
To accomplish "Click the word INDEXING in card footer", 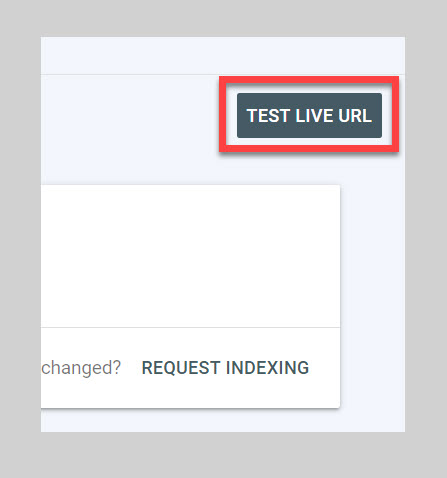I will pyautogui.click(x=267, y=368).
